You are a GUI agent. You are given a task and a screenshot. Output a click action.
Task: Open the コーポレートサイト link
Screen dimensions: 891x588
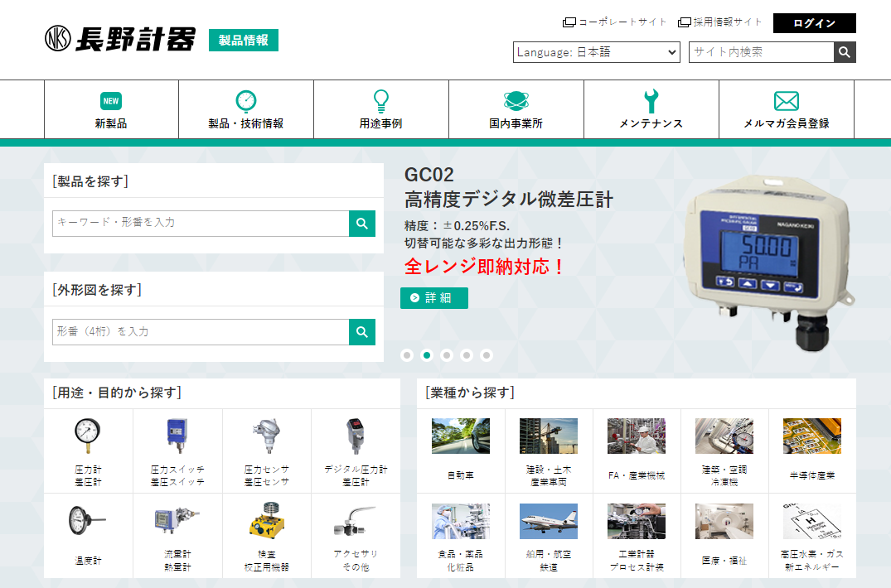[x=615, y=22]
